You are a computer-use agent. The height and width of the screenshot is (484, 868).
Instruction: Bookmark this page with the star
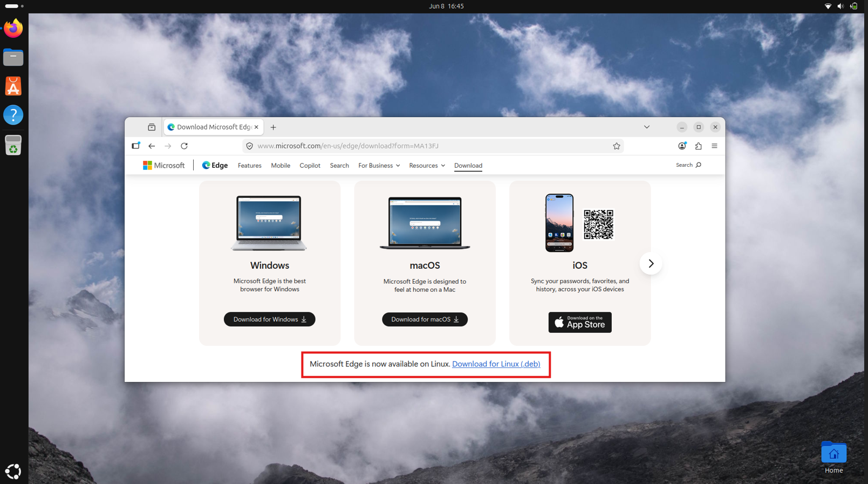coord(617,146)
